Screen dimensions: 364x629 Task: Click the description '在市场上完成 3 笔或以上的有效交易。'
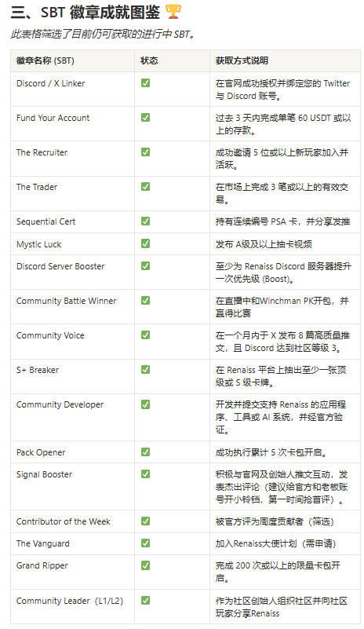[282, 193]
